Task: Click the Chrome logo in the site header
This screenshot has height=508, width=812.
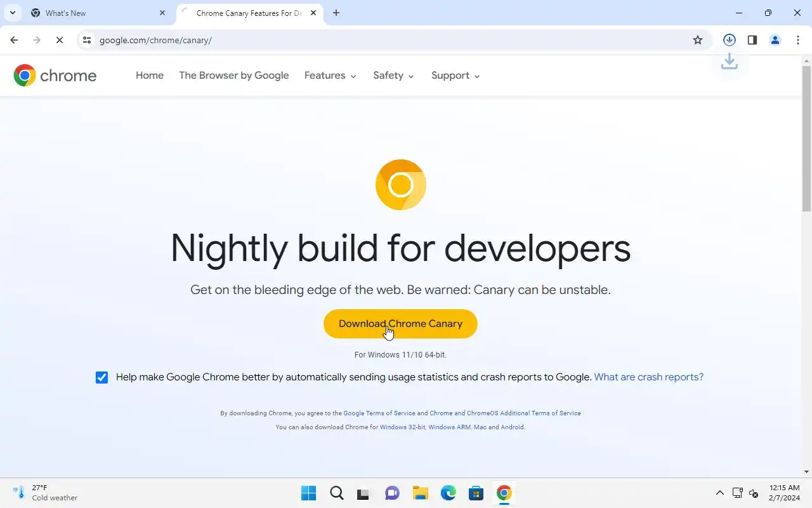Action: (55, 76)
